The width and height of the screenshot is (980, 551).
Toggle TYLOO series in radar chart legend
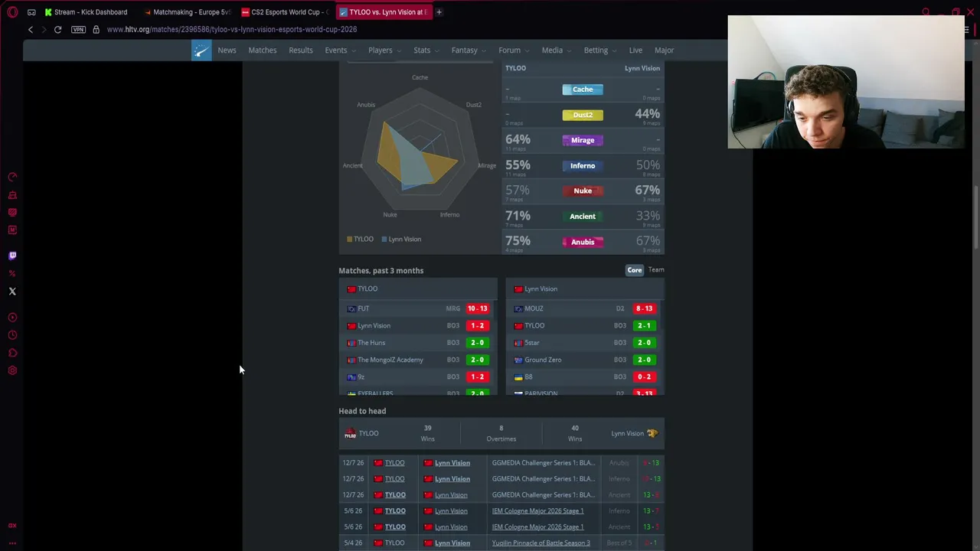(x=360, y=239)
